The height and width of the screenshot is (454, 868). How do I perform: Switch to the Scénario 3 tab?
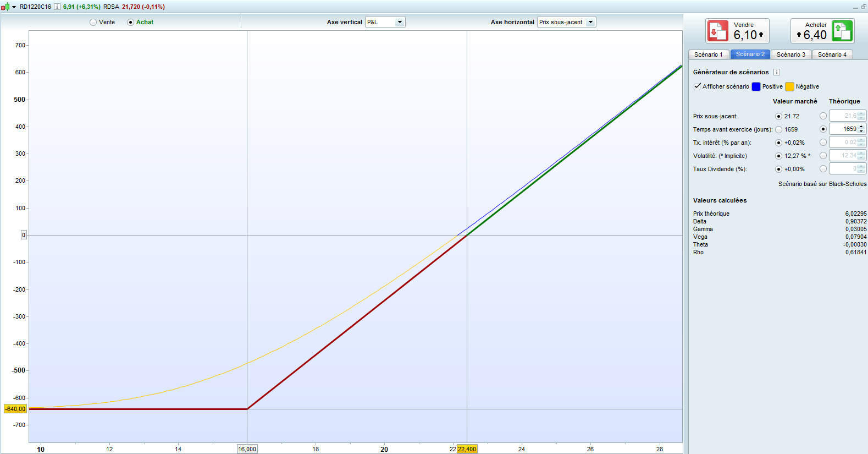pos(790,54)
